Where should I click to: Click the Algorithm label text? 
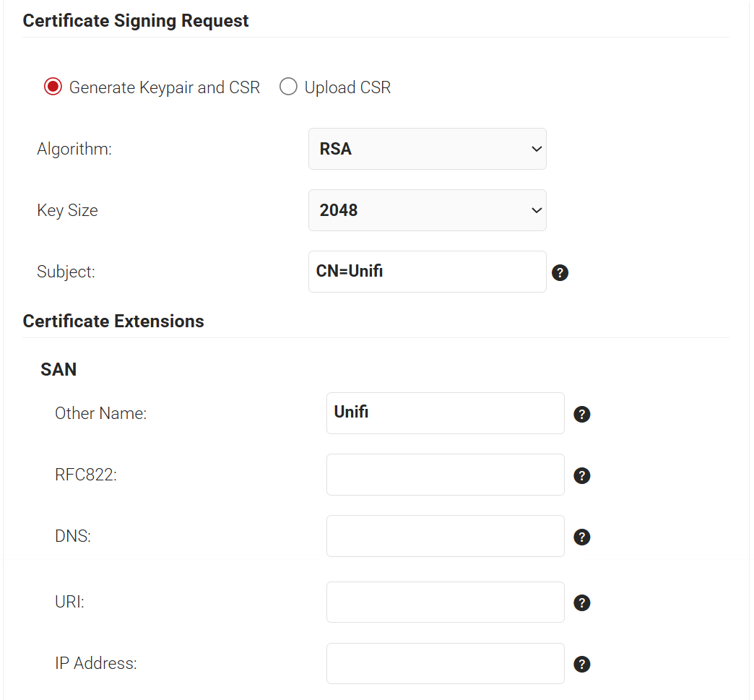tap(74, 150)
